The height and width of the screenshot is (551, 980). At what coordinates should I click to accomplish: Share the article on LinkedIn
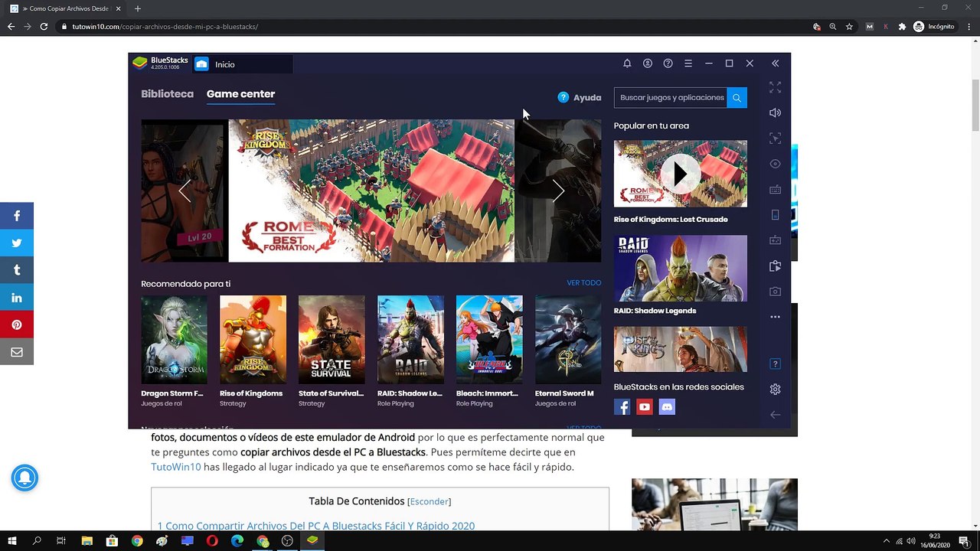[17, 298]
